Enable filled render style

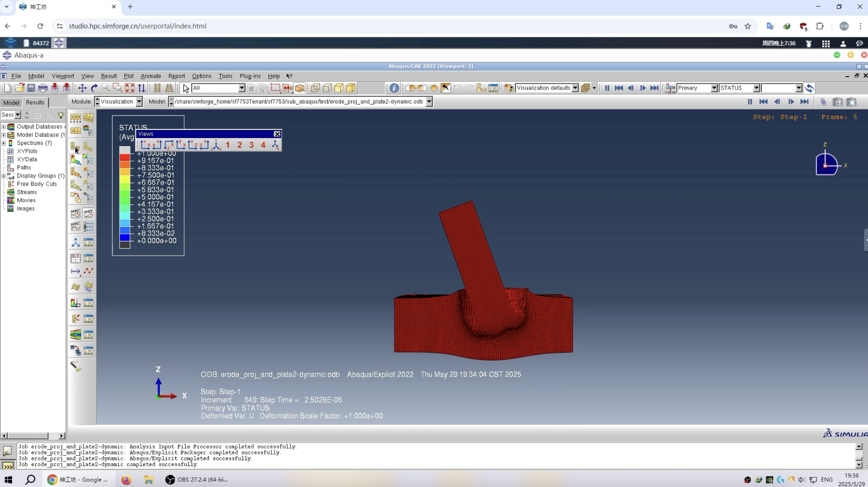click(x=339, y=88)
